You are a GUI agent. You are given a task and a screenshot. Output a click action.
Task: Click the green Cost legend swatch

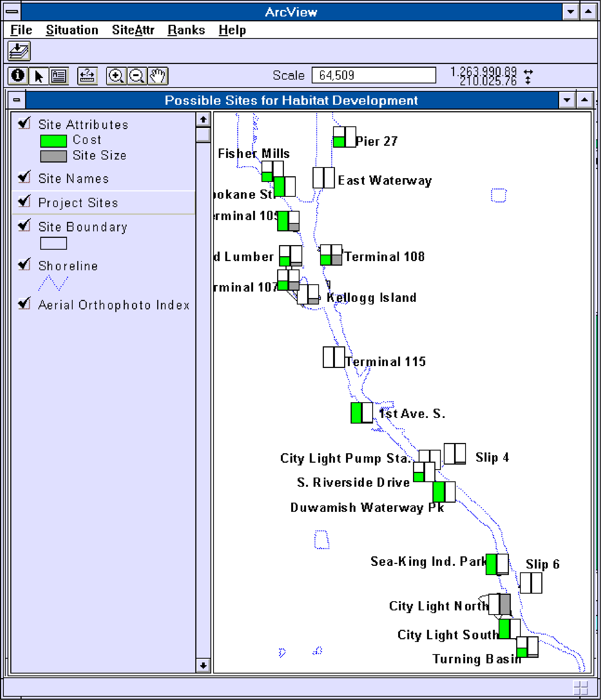53,141
